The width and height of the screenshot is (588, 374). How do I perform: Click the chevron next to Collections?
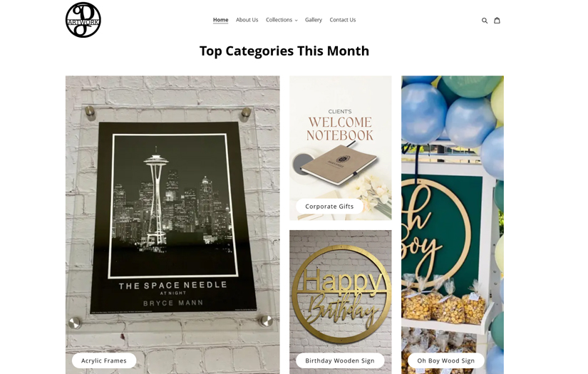[296, 20]
